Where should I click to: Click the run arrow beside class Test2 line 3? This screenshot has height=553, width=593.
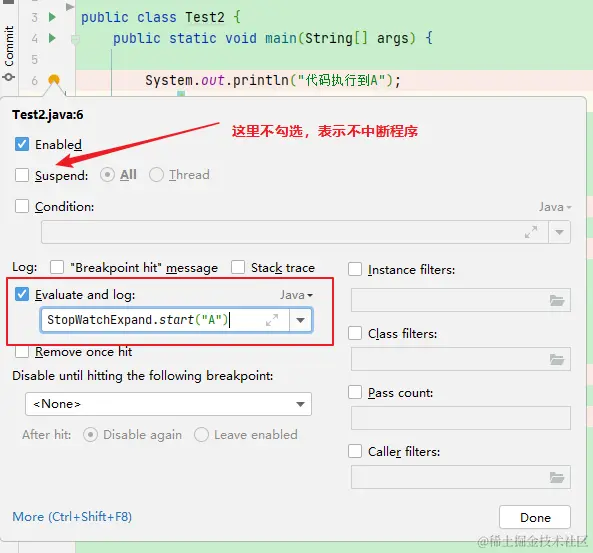click(x=52, y=17)
